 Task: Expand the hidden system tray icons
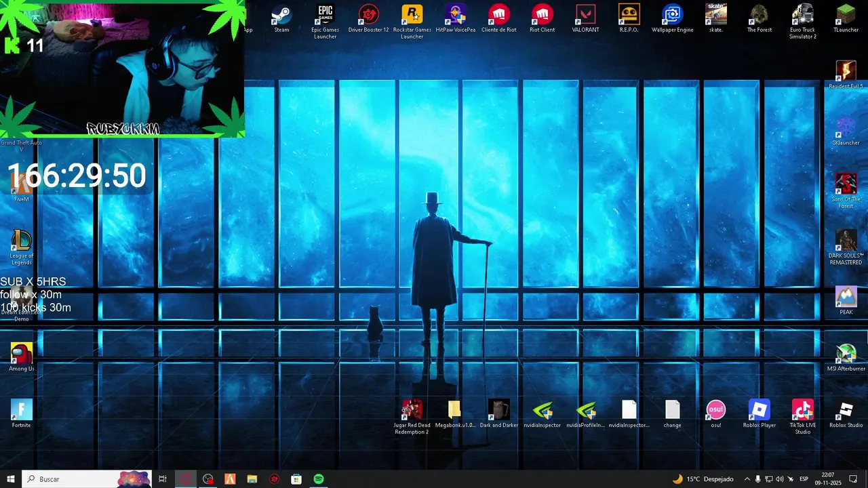coord(747,479)
